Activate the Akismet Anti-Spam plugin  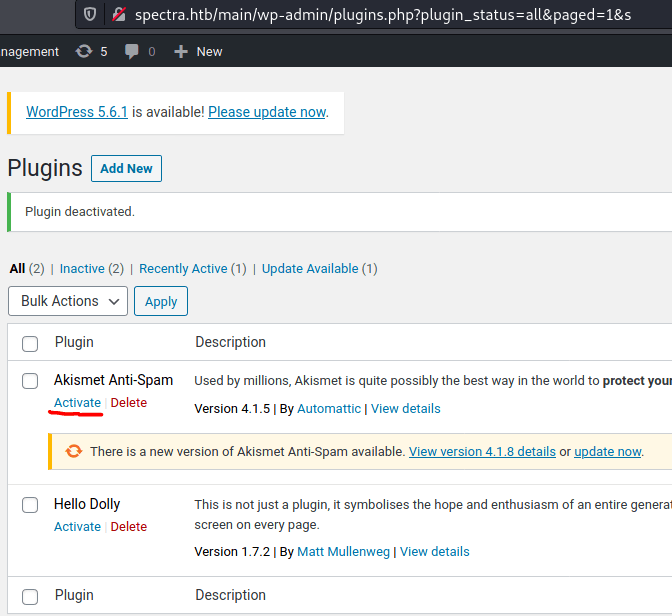point(77,403)
